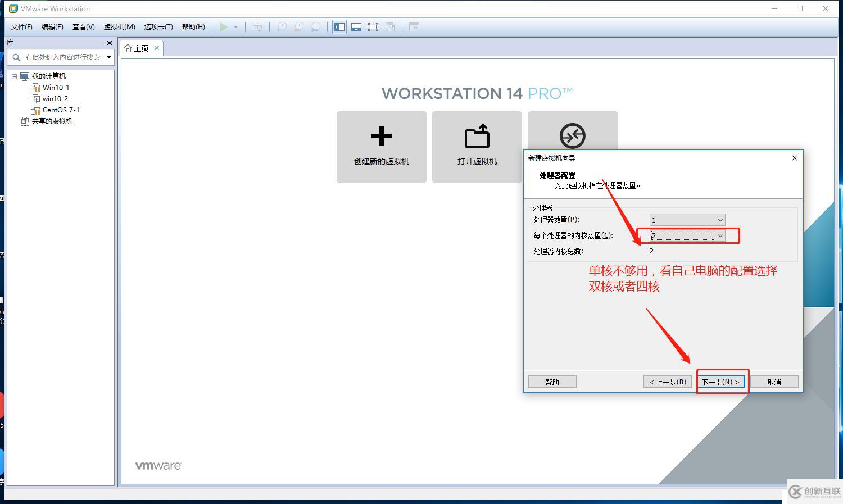Click the Unity mode toolbar icon

point(390,27)
